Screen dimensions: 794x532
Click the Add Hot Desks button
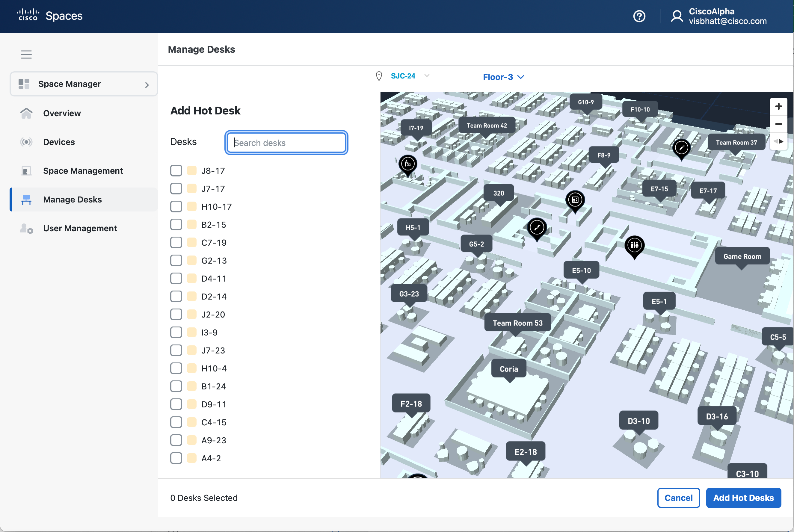point(743,498)
